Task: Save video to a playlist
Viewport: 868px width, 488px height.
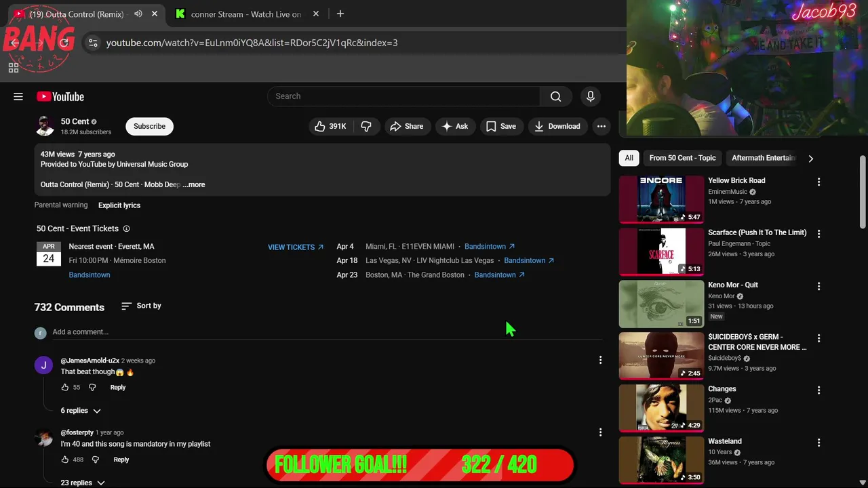Action: tap(501, 126)
